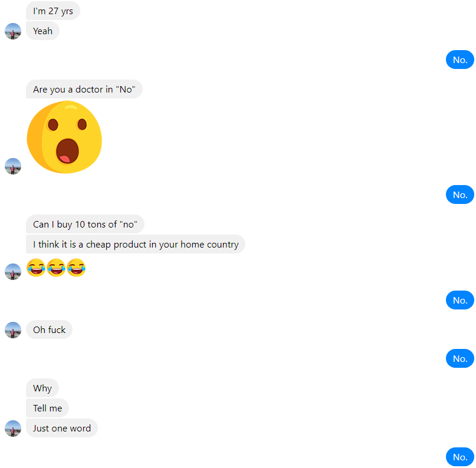Click the first laughing-crying emoji
476x468 pixels.
(36, 268)
